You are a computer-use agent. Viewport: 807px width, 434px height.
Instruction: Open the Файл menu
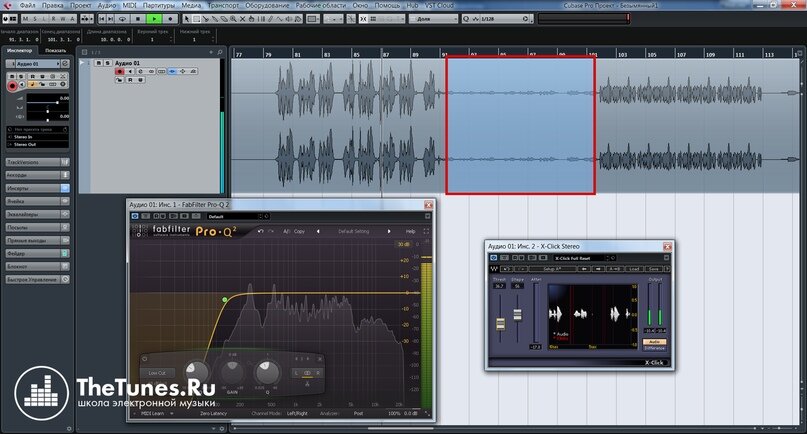(x=27, y=5)
